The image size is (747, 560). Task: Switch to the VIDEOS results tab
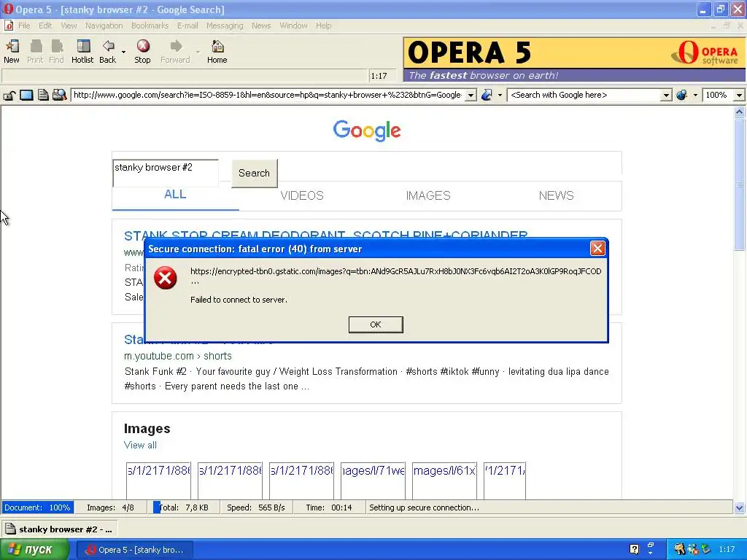(x=302, y=195)
